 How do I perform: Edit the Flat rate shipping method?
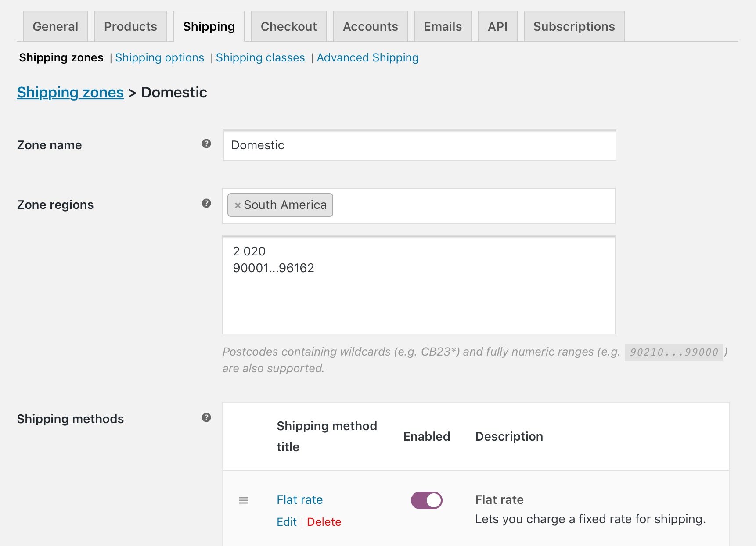pos(287,522)
